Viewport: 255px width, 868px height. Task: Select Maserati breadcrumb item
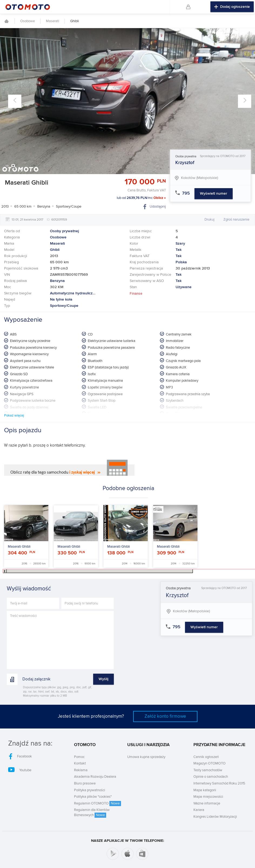[x=53, y=21]
